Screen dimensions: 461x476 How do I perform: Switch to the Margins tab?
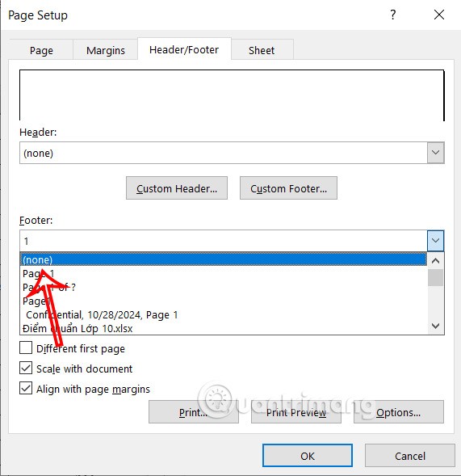(105, 50)
